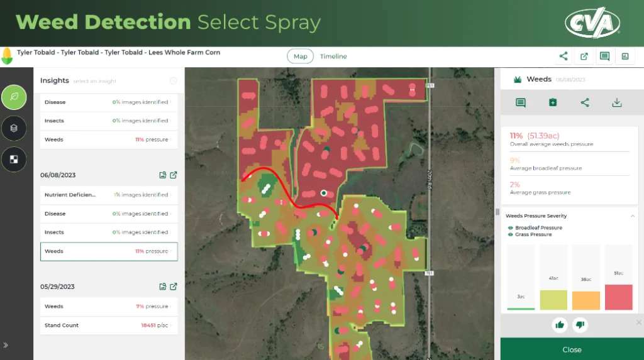This screenshot has width=644, height=360.
Task: Export report icon for 06/08/2023
Action: (x=163, y=175)
